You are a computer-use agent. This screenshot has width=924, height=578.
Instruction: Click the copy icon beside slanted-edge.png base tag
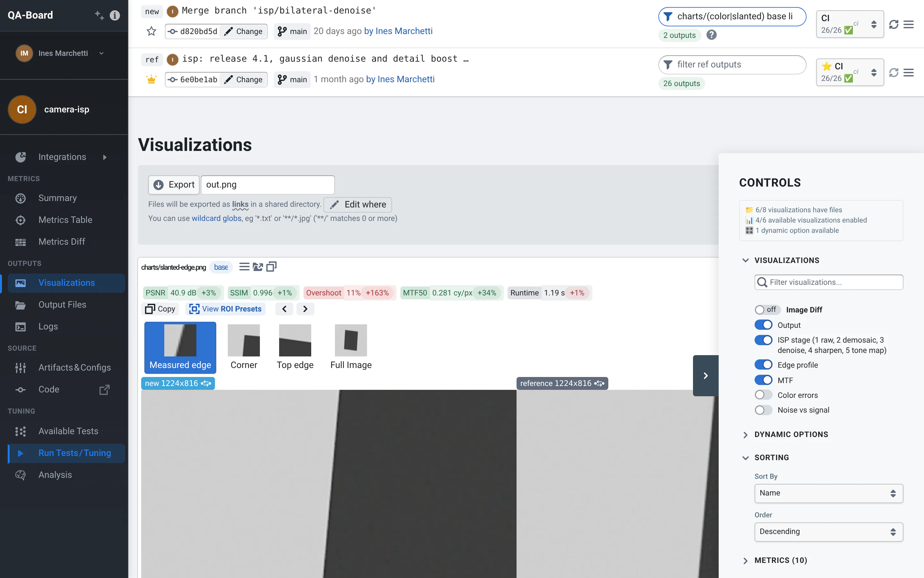tap(271, 267)
